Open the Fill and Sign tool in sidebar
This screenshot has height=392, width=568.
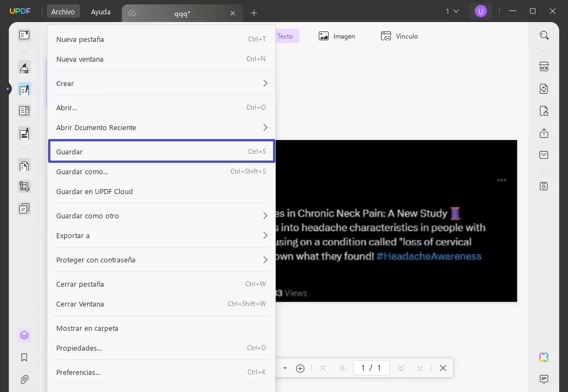pos(24,133)
